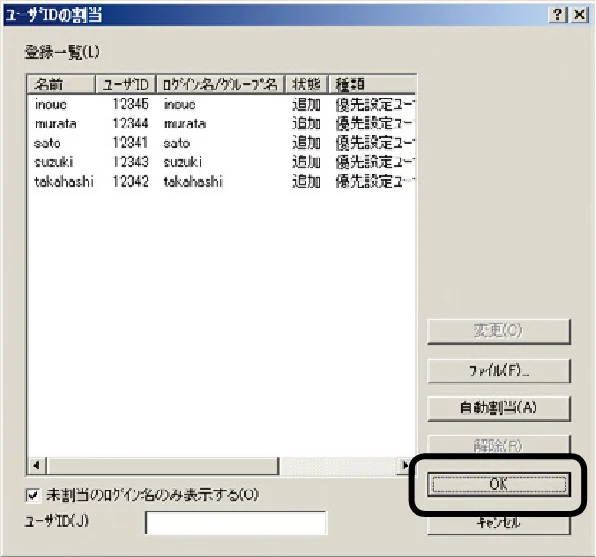Image resolution: width=596 pixels, height=557 pixels.
Task: Click login name murata in third column
Action: 185,124
